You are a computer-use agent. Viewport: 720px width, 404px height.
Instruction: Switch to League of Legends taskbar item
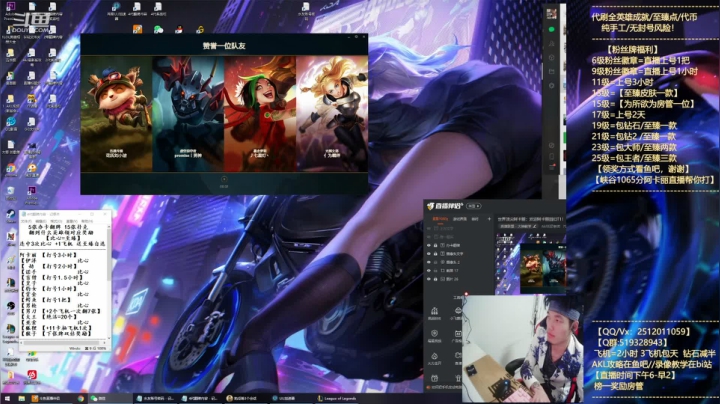(338, 398)
